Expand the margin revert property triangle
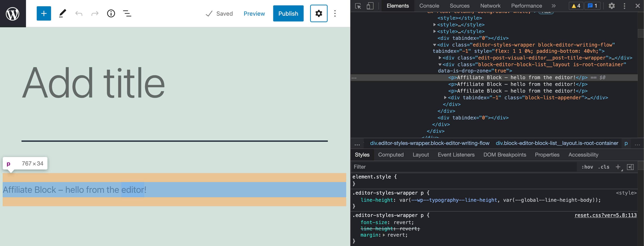The width and height of the screenshot is (644, 246). (x=384, y=235)
